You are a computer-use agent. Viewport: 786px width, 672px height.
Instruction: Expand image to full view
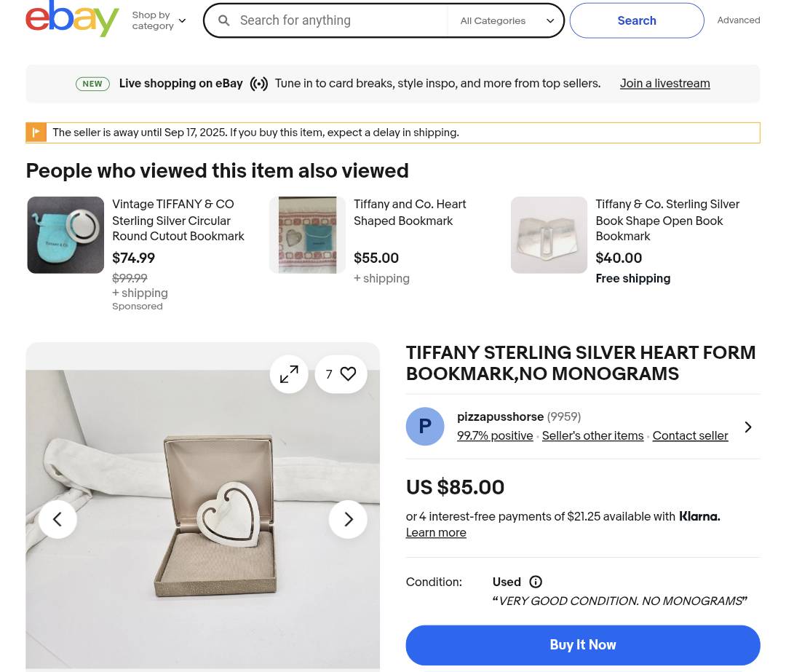[x=289, y=374]
